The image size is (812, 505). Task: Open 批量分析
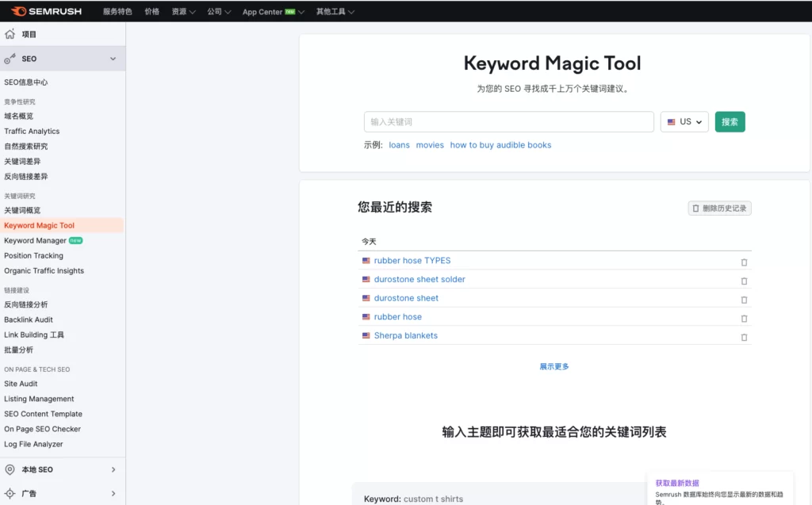[x=19, y=350]
